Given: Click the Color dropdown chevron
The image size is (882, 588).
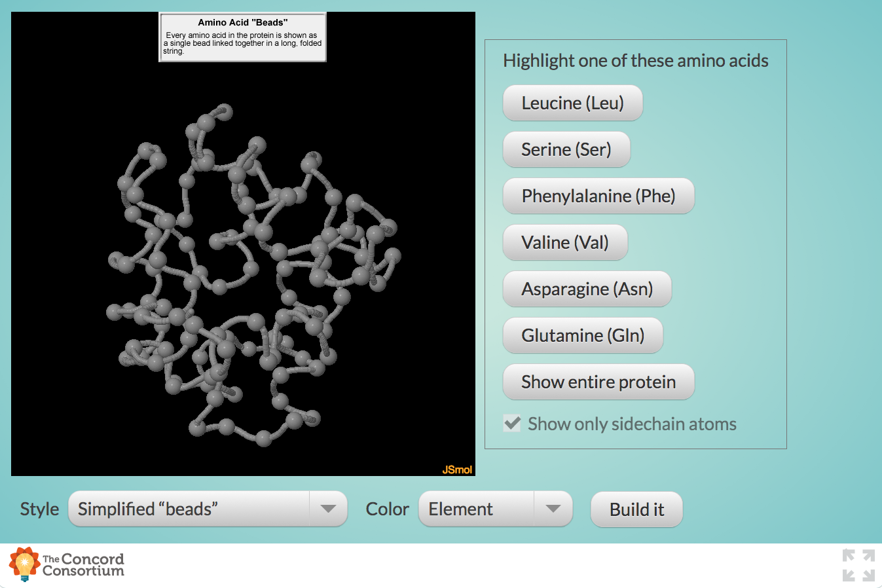Looking at the screenshot, I should click(x=553, y=509).
